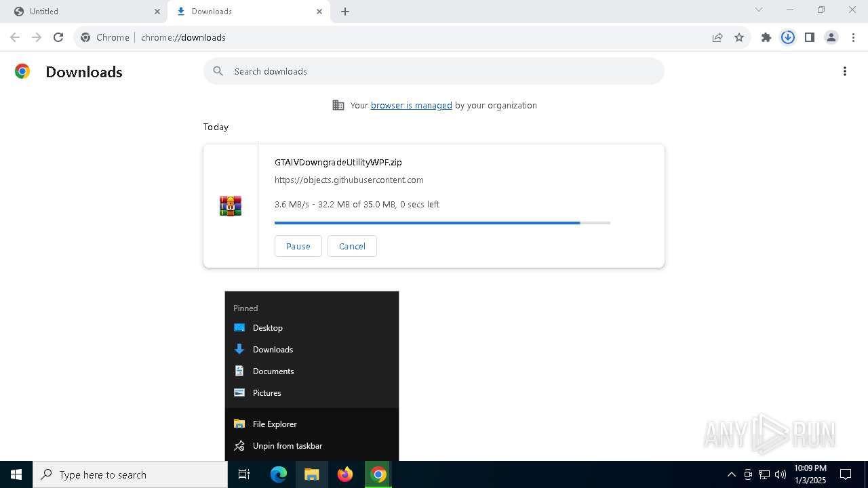Pause the GTAIVDowngradeUtilityWPF.zip download
The width and height of the screenshot is (868, 488).
point(298,246)
